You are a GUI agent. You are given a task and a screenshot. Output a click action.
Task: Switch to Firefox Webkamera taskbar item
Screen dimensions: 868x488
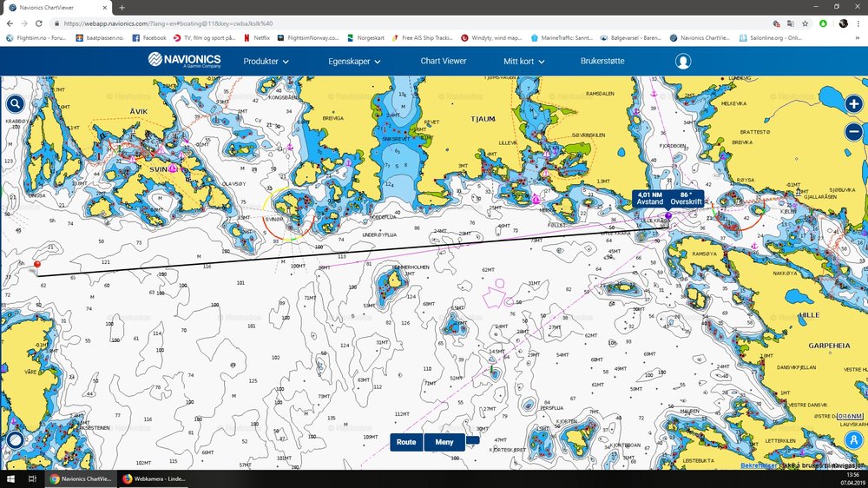(154, 478)
